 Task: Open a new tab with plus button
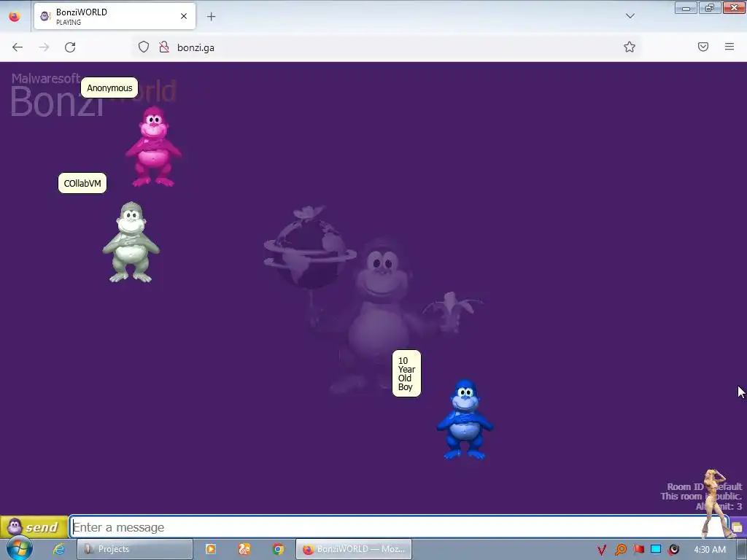point(211,17)
